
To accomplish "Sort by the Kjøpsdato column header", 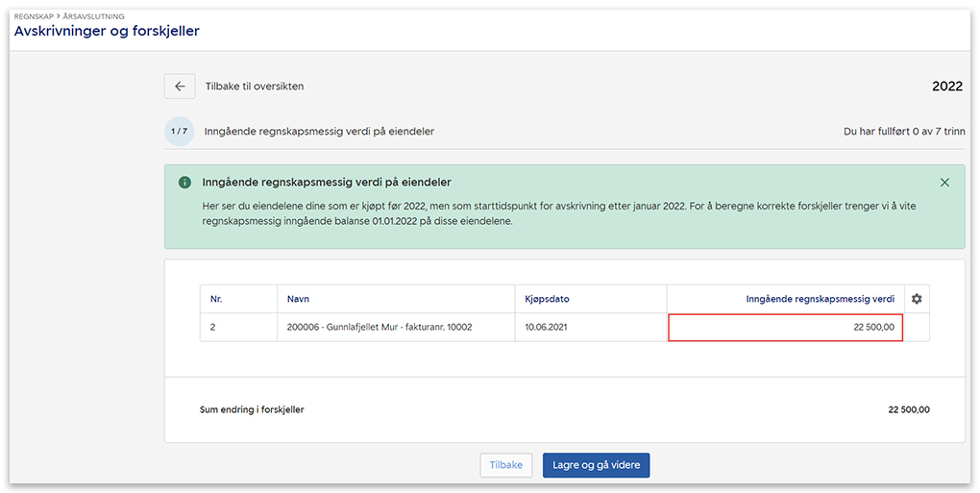I will coord(548,299).
